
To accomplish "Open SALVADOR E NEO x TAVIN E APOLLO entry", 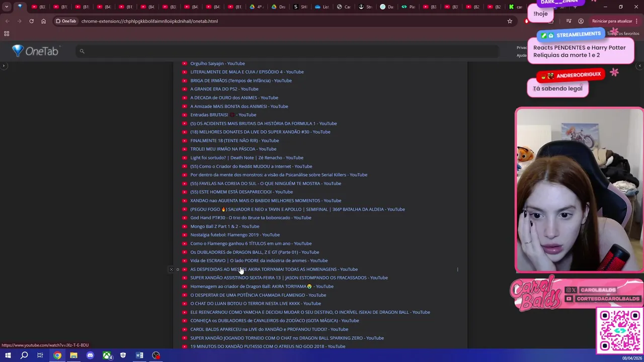I will tap(297, 209).
